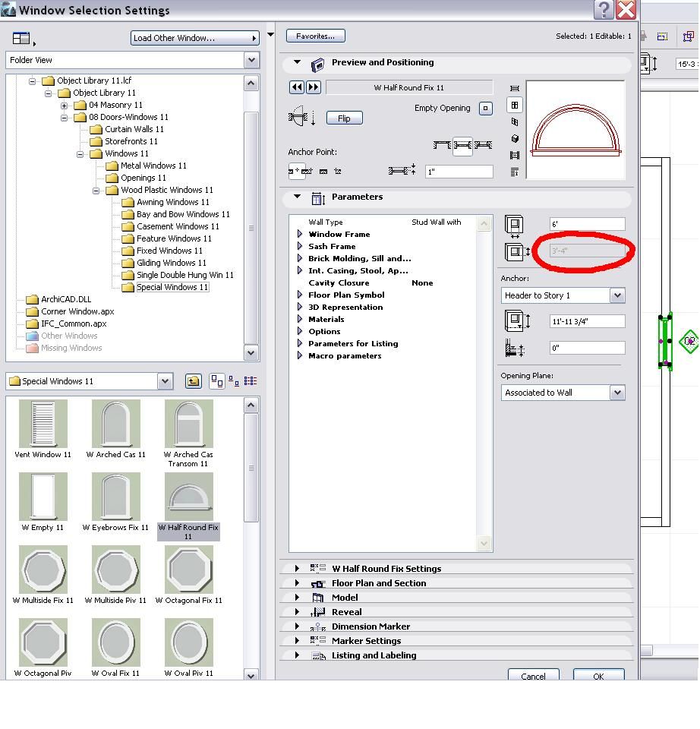Expand the Floor Plan Symbol parameters

[x=300, y=295]
